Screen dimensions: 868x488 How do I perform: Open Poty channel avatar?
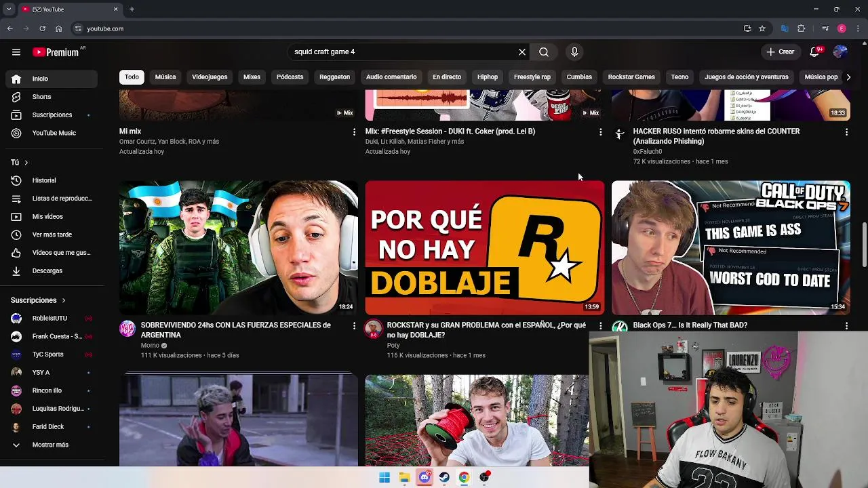pos(374,329)
